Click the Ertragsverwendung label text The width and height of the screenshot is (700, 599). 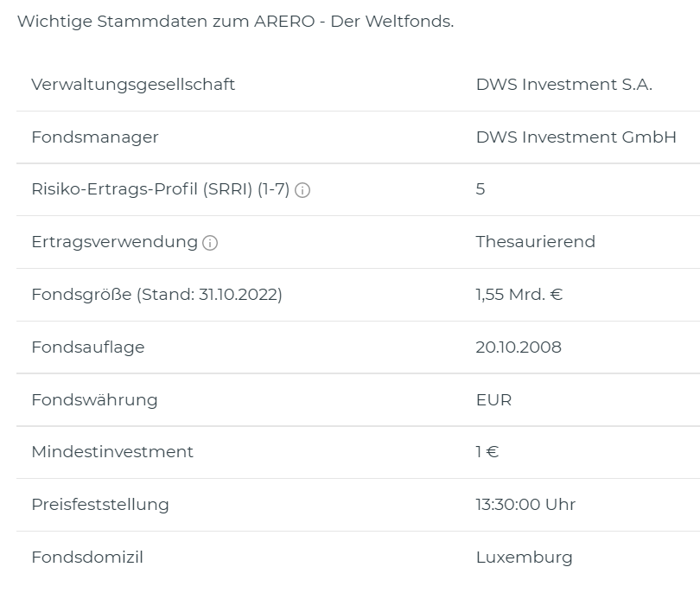114,242
